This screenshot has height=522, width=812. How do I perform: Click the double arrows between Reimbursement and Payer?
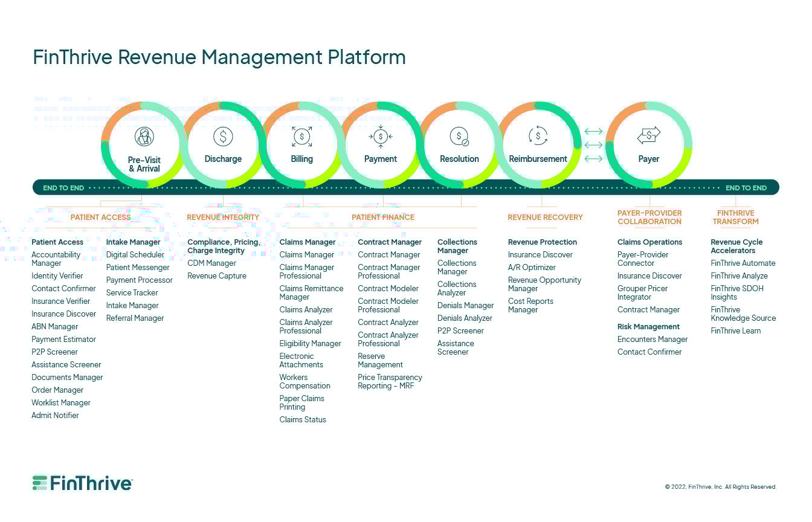(593, 145)
